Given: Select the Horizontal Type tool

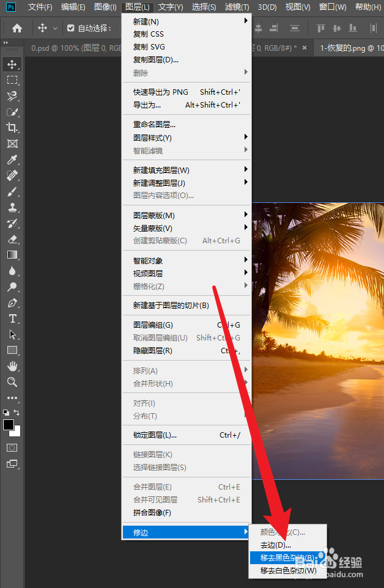Looking at the screenshot, I should [12, 318].
